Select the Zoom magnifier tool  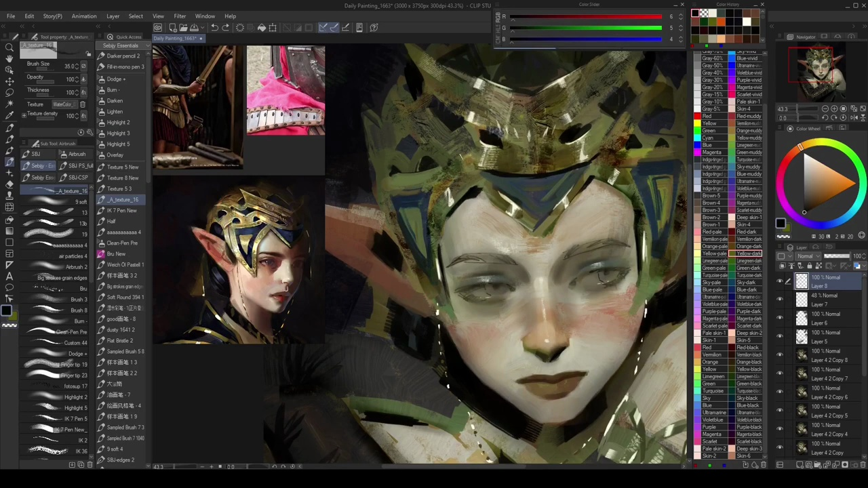coord(9,47)
